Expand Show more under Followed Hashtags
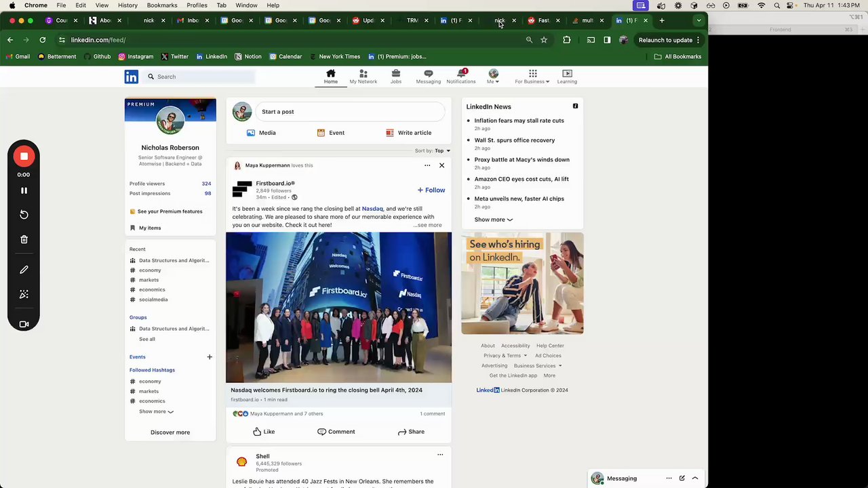This screenshot has width=868, height=488. (156, 411)
